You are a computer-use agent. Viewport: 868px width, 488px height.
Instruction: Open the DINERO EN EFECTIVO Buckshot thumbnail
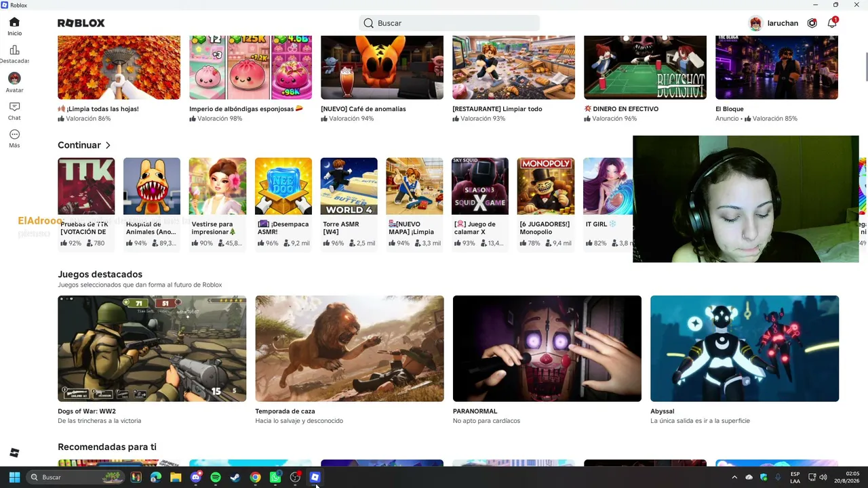pyautogui.click(x=645, y=68)
